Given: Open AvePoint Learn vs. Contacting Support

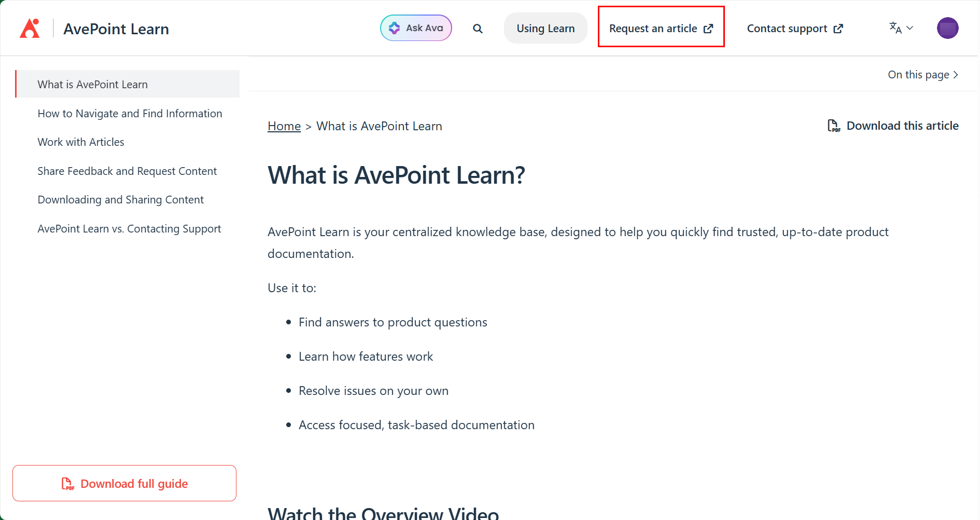Looking at the screenshot, I should pos(129,229).
